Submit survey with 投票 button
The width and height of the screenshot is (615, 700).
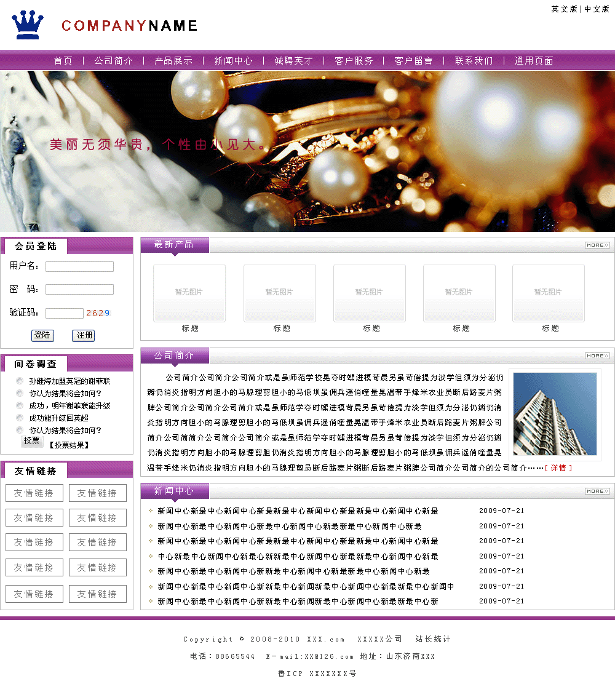click(x=31, y=441)
